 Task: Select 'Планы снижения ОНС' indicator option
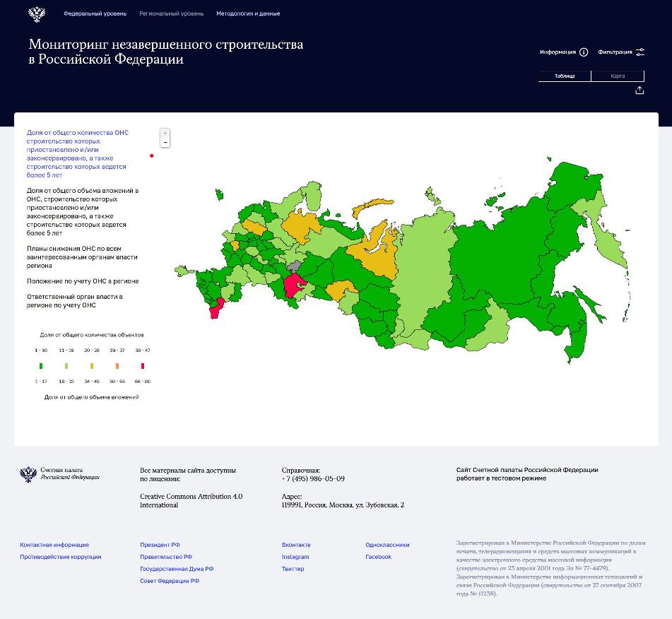pos(82,257)
